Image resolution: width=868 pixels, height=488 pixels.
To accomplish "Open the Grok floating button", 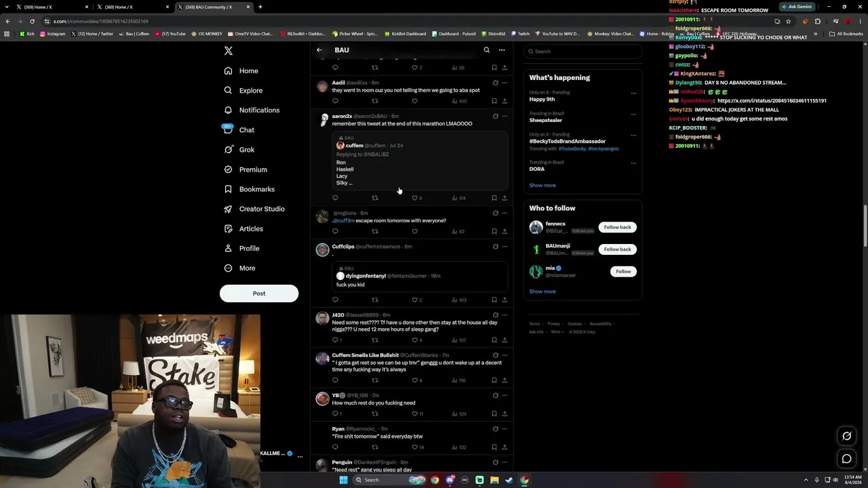I will tap(846, 436).
